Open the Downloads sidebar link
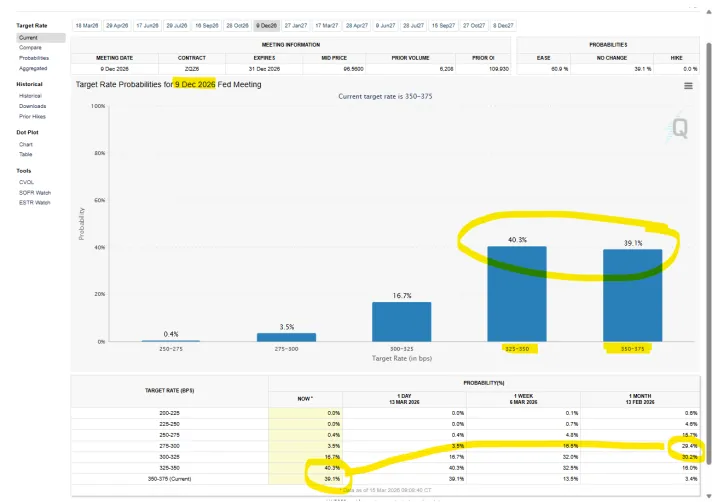Screen dimensions: 713x502 33,106
